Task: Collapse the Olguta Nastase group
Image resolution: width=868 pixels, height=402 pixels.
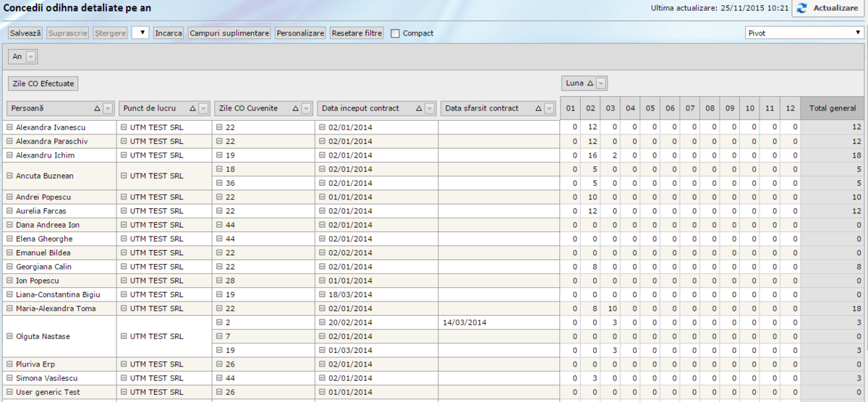Action: point(10,337)
